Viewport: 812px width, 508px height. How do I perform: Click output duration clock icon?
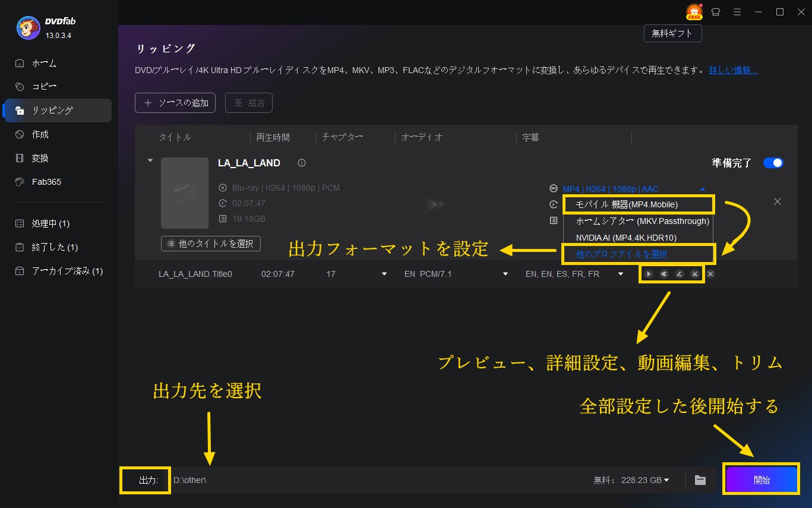click(x=554, y=204)
